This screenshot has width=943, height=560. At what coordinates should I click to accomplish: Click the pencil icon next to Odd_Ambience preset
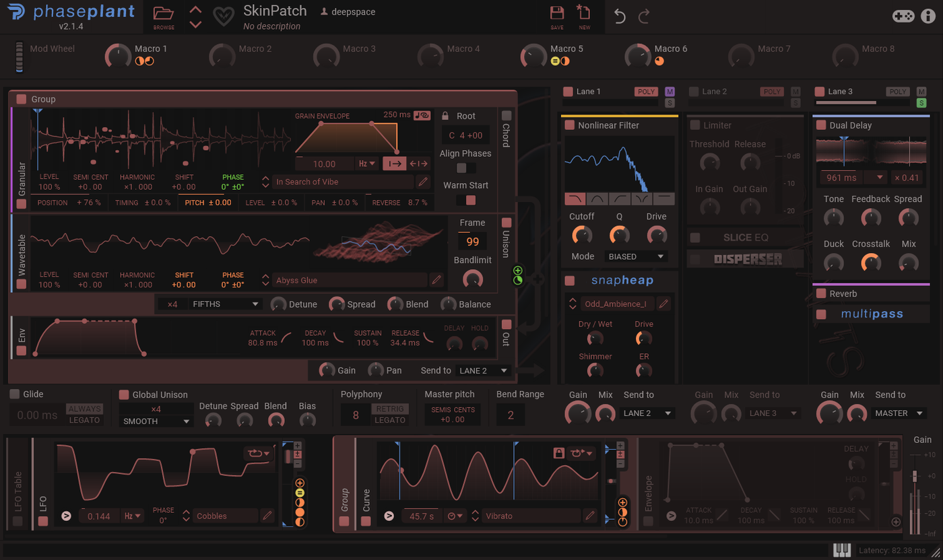(664, 304)
